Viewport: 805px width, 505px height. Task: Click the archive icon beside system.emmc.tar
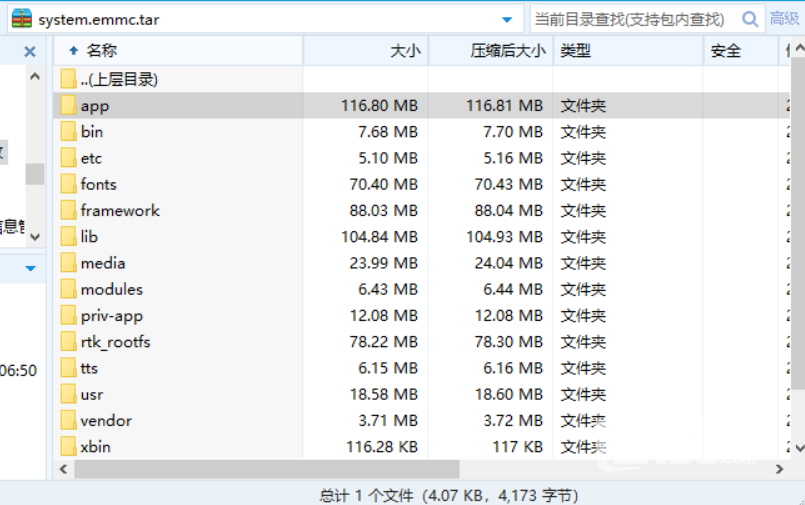click(x=22, y=18)
